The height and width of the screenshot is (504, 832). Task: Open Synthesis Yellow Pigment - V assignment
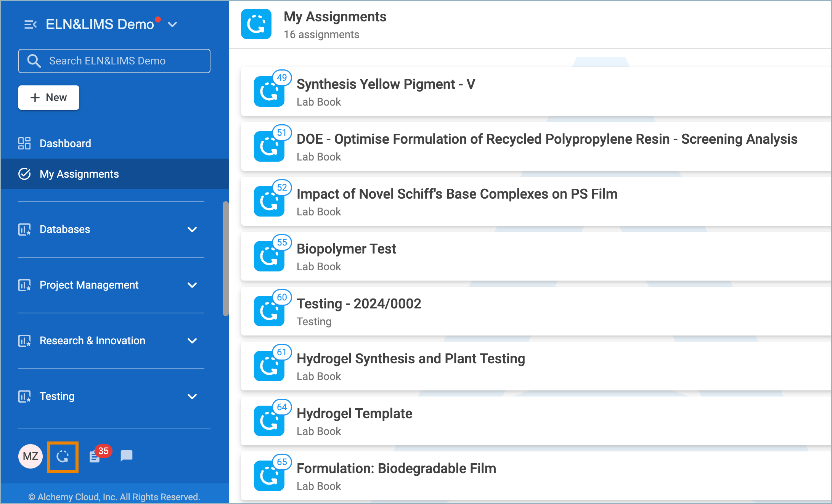coord(536,92)
